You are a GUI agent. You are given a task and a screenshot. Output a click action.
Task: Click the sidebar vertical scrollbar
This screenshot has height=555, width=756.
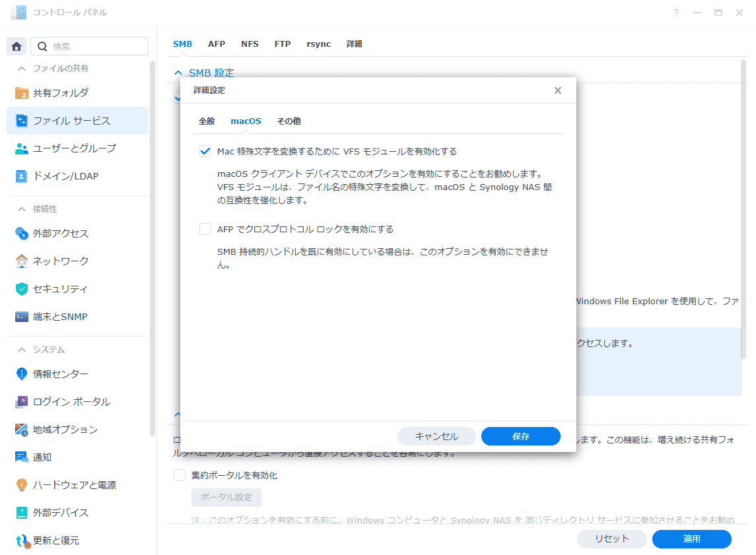(x=153, y=248)
